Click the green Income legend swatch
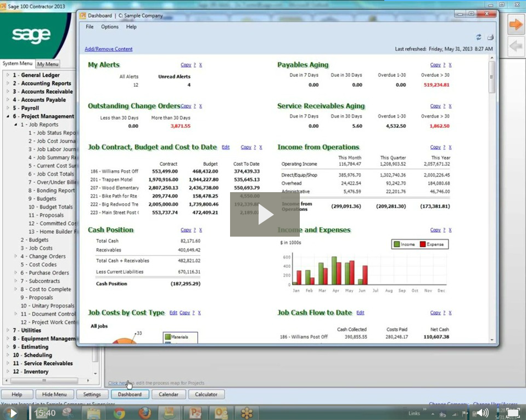 pyautogui.click(x=397, y=244)
